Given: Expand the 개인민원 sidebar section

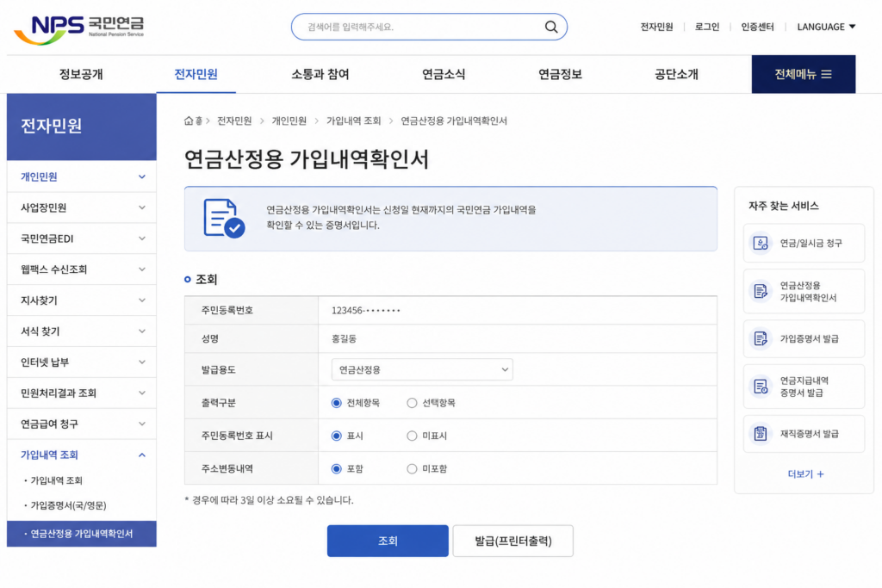Looking at the screenshot, I should [x=82, y=176].
